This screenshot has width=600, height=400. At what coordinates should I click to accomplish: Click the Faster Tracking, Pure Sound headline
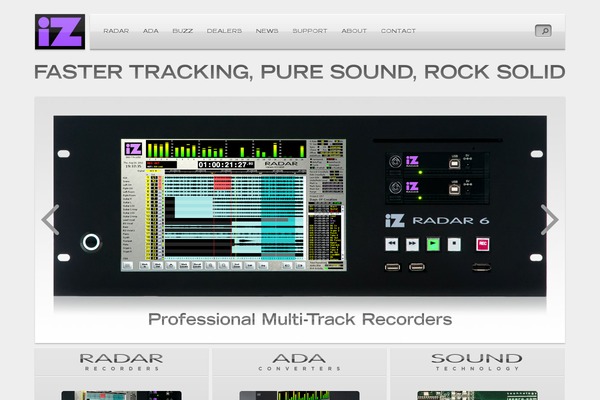pyautogui.click(x=300, y=72)
